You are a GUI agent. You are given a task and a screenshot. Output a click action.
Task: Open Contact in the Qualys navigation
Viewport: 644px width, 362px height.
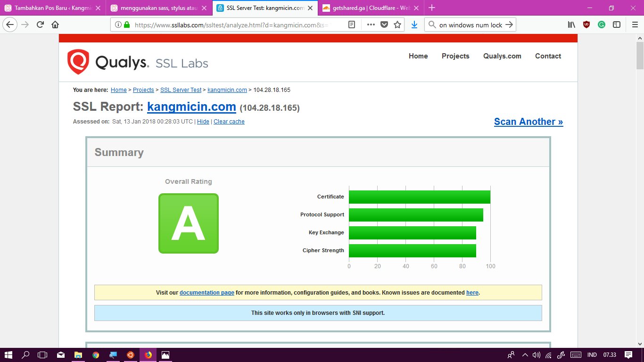[x=548, y=56]
